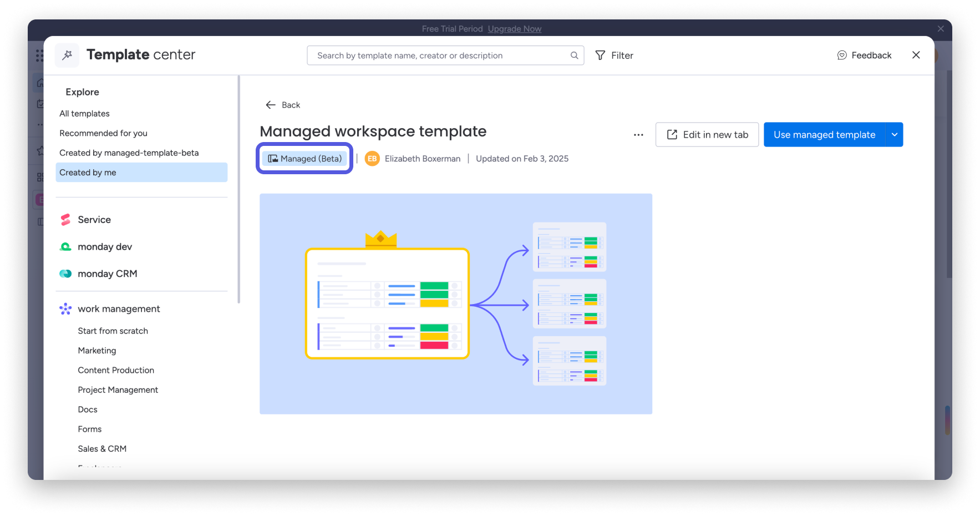Click the managed template preview image
Screen dimensions: 980x516
click(x=456, y=304)
